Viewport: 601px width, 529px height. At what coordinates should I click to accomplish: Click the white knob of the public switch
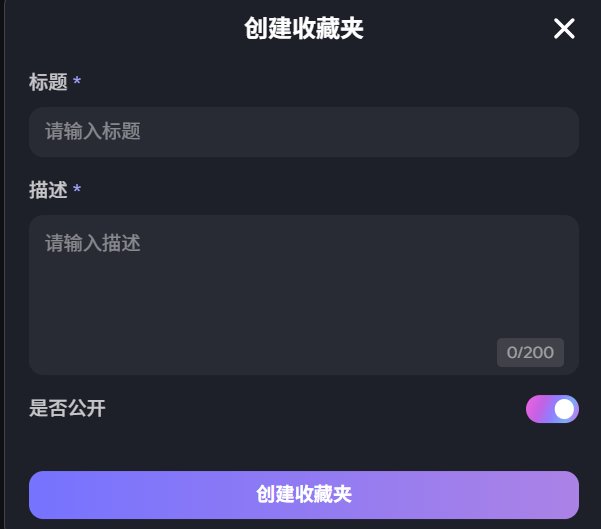click(x=564, y=409)
